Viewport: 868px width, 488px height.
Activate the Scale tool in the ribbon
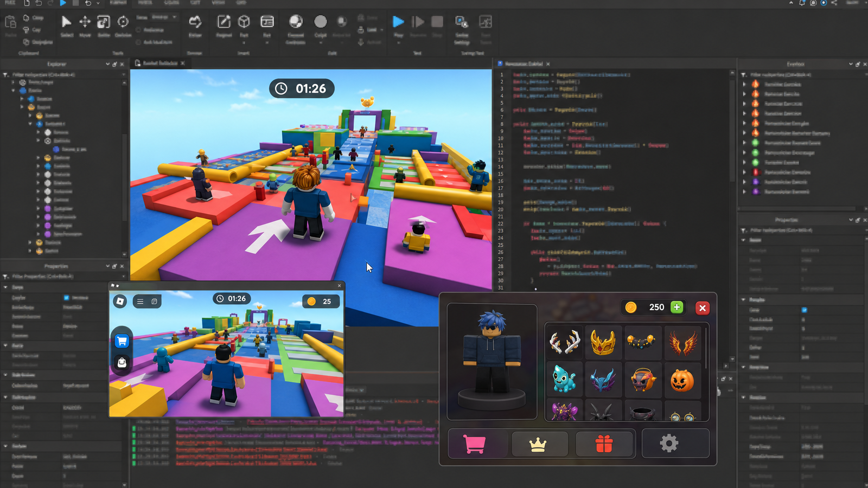104,22
